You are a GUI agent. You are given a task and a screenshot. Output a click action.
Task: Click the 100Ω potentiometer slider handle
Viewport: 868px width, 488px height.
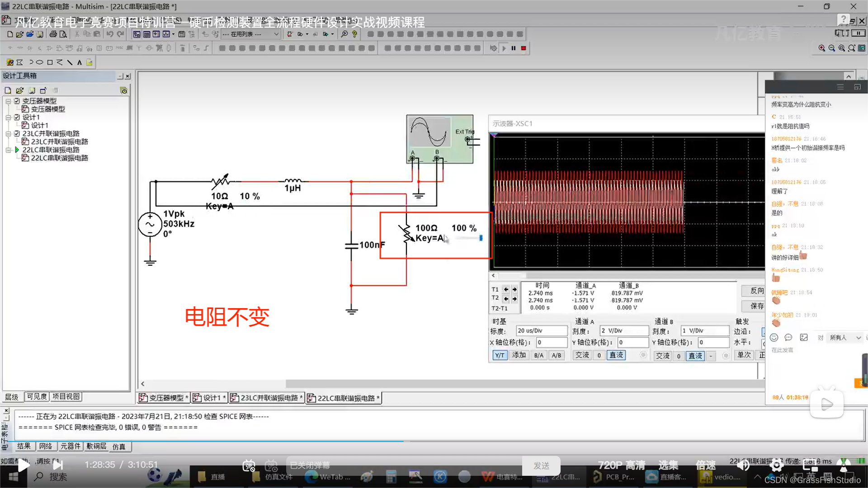[x=481, y=238]
